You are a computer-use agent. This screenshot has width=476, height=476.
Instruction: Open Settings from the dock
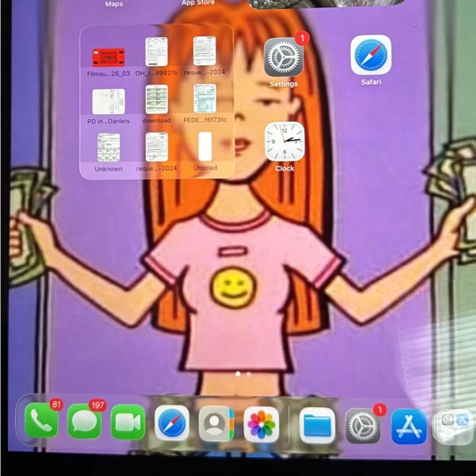coord(363,426)
